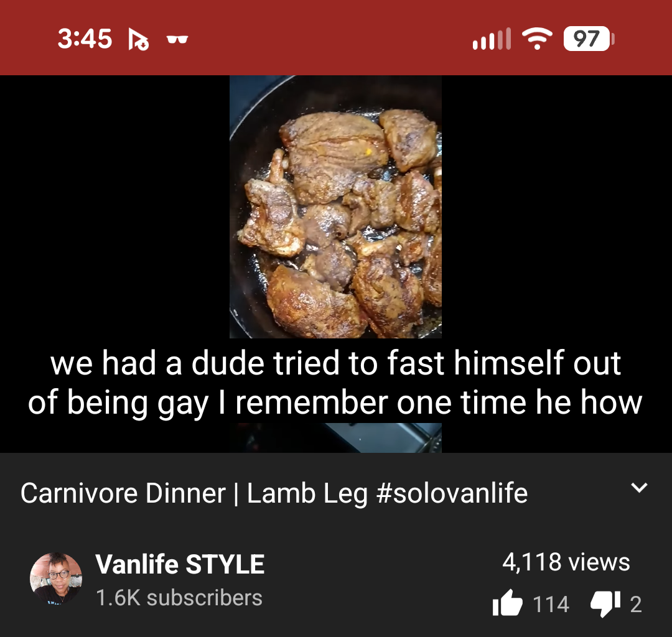Tap the lamb leg video frame
The image size is (672, 637).
point(335,207)
